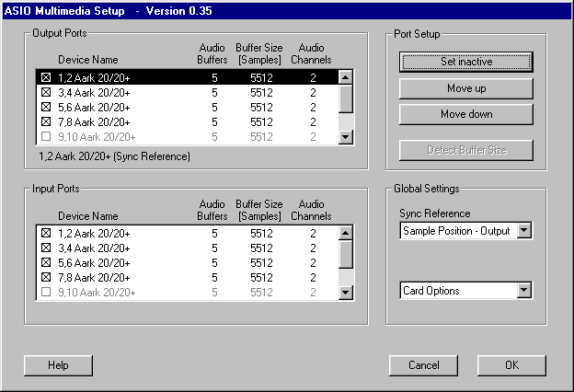Click the Help button

click(59, 365)
